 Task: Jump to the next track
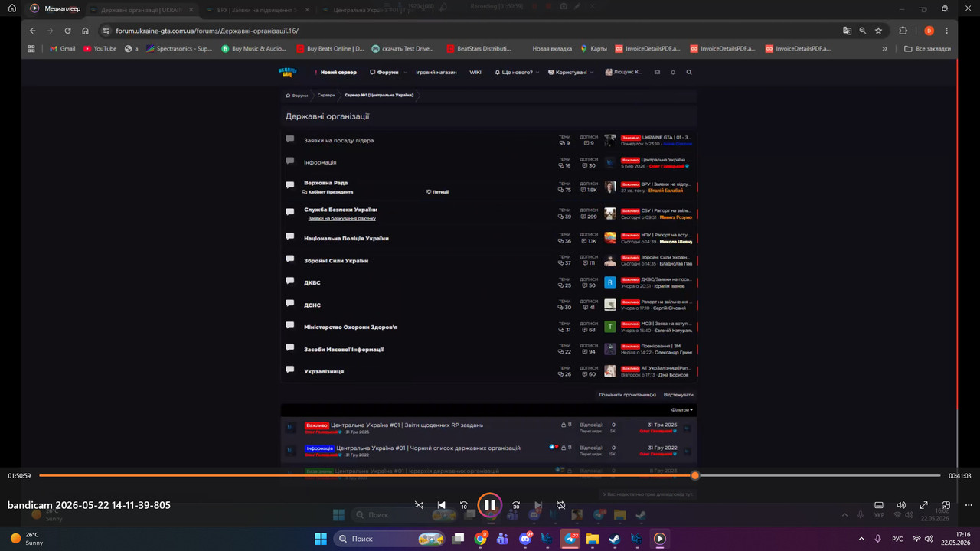point(538,505)
